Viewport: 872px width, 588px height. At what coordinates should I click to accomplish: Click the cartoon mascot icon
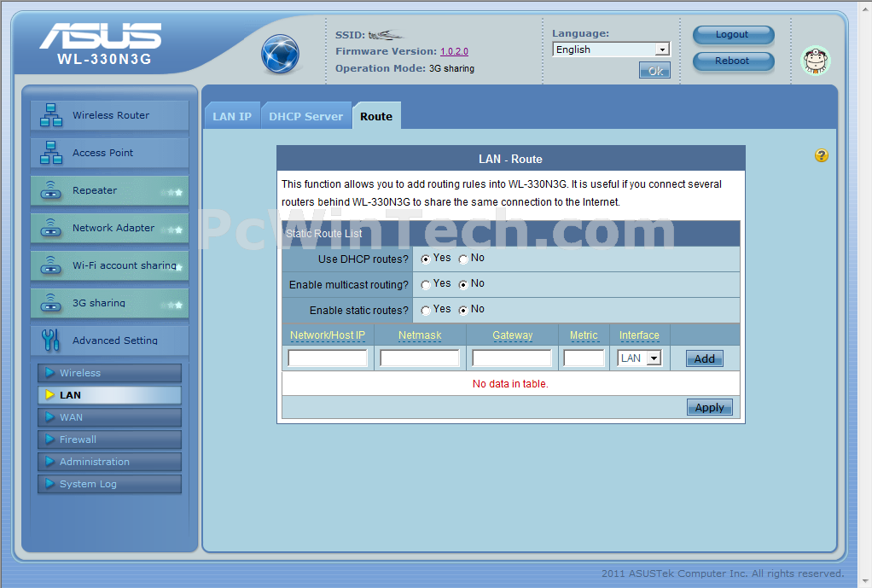816,61
